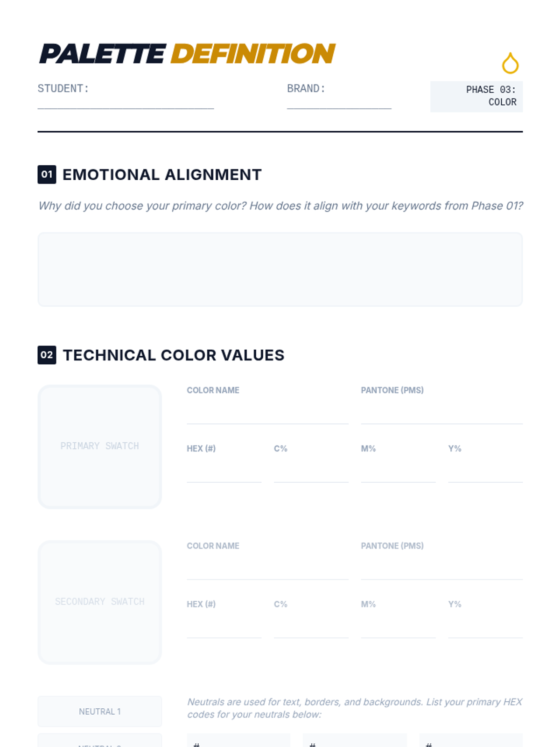Click primary HEX (#) field
The image size is (560, 747).
coord(224,471)
